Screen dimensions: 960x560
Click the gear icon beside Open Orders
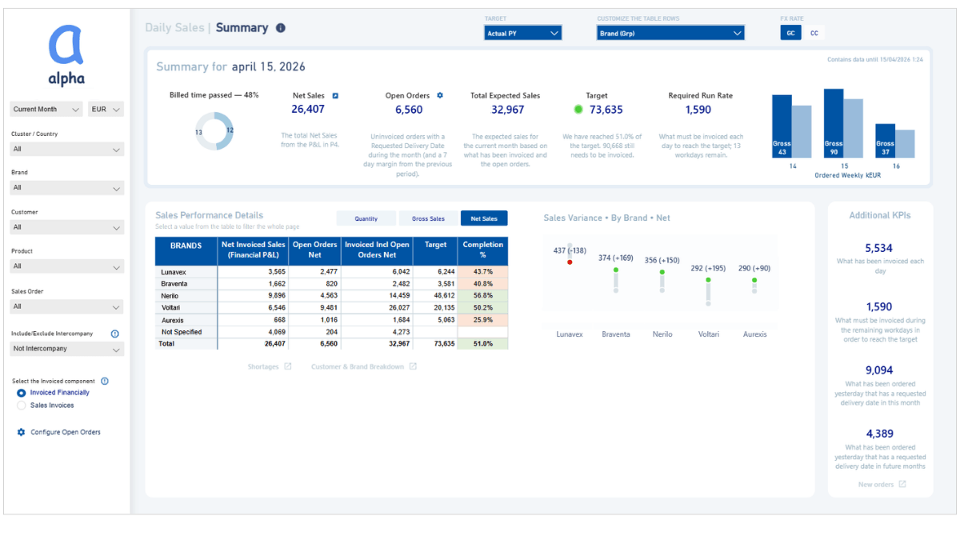[x=438, y=94]
